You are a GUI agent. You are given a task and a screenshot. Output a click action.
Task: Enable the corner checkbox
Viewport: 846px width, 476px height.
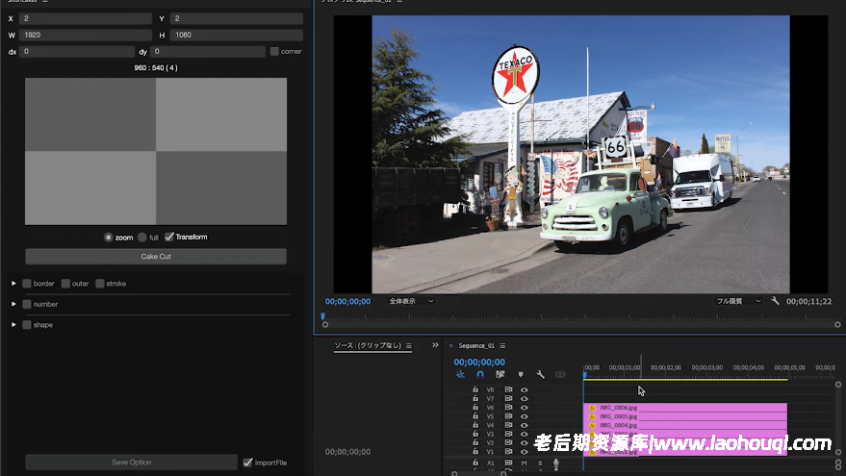275,51
